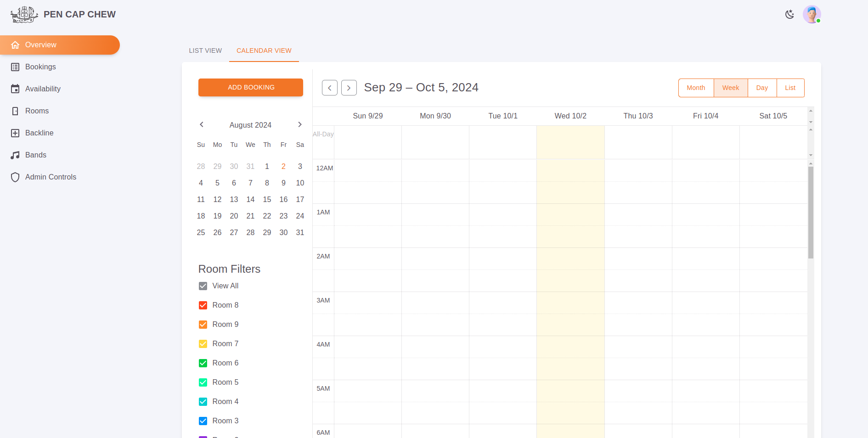Go to previous month in mini calendar
868x438 pixels.
point(202,125)
